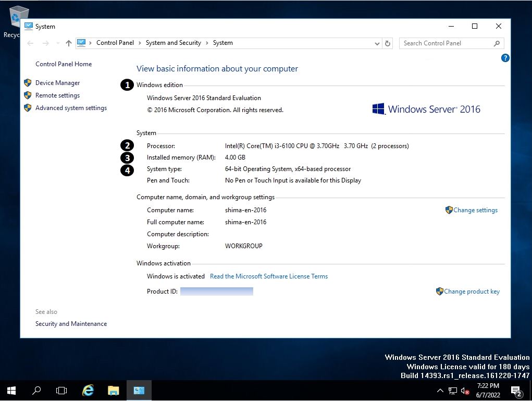Screen dimensions: 532x401
Task: Click the Remote settings shield icon
Action: tap(28, 95)
